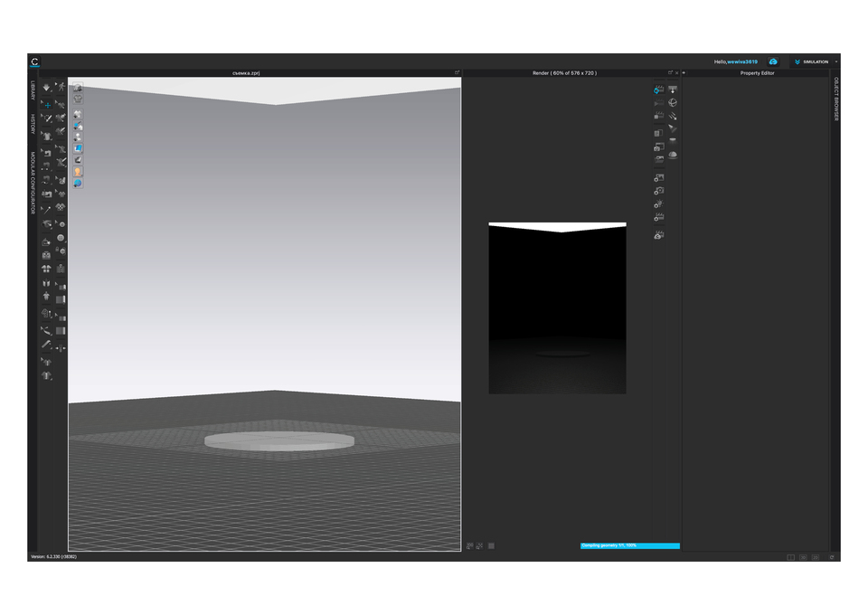Click the copy rendered image icon
The width and height of the screenshot is (868, 615).
coord(659,133)
